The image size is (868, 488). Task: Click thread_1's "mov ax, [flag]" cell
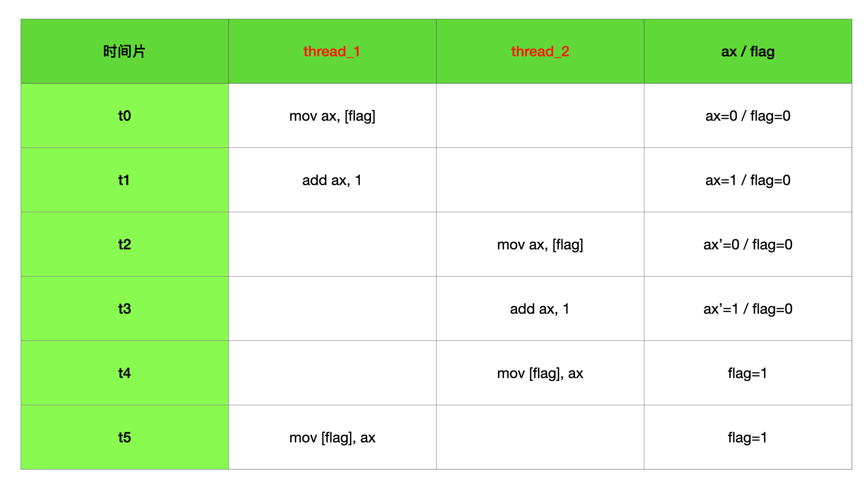pos(332,116)
